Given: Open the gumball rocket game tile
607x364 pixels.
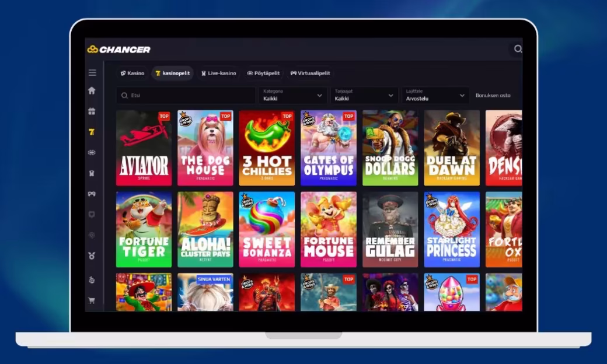Looking at the screenshot, I should pos(452,292).
